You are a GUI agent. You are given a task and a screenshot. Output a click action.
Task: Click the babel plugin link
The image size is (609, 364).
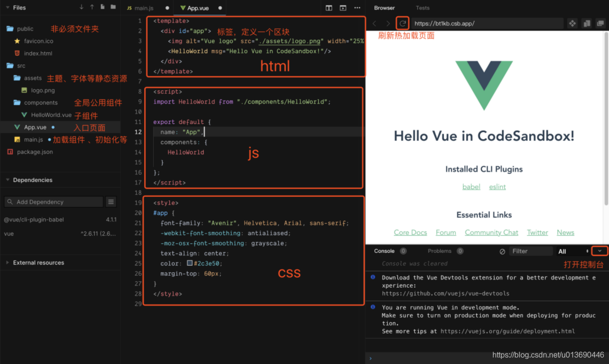point(471,187)
